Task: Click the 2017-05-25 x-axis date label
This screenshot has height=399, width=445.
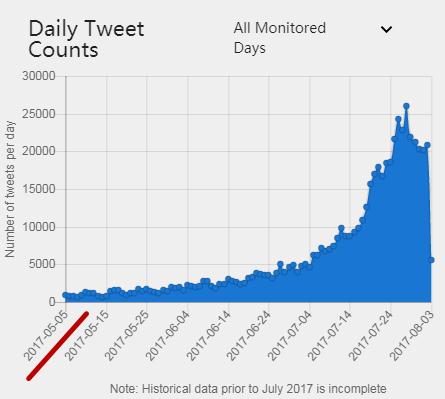Action: pyautogui.click(x=127, y=336)
